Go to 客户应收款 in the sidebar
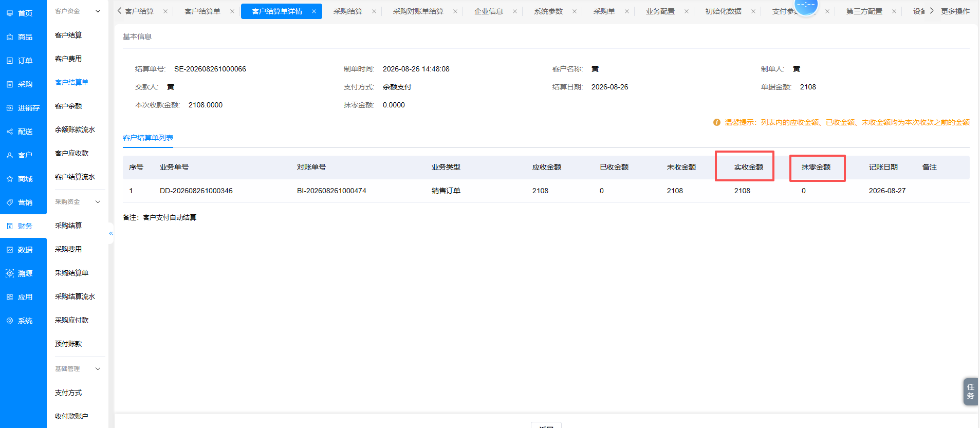980x428 pixels. pyautogui.click(x=72, y=153)
